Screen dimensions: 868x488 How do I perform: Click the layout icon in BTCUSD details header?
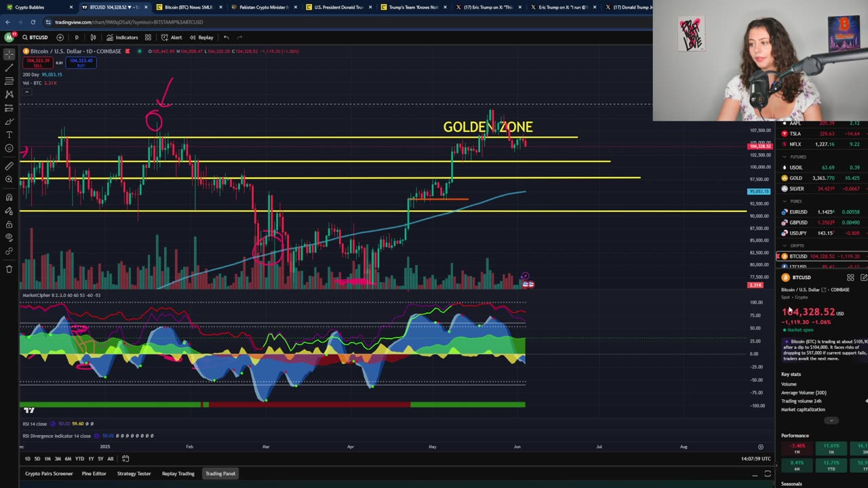coord(850,277)
